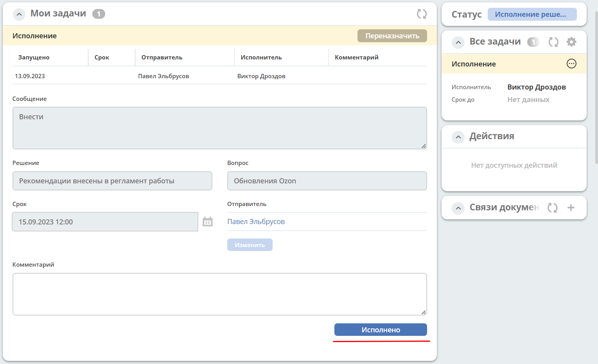Image resolution: width=598 pixels, height=364 pixels.
Task: Focus the Сообщение text area
Action: click(220, 128)
